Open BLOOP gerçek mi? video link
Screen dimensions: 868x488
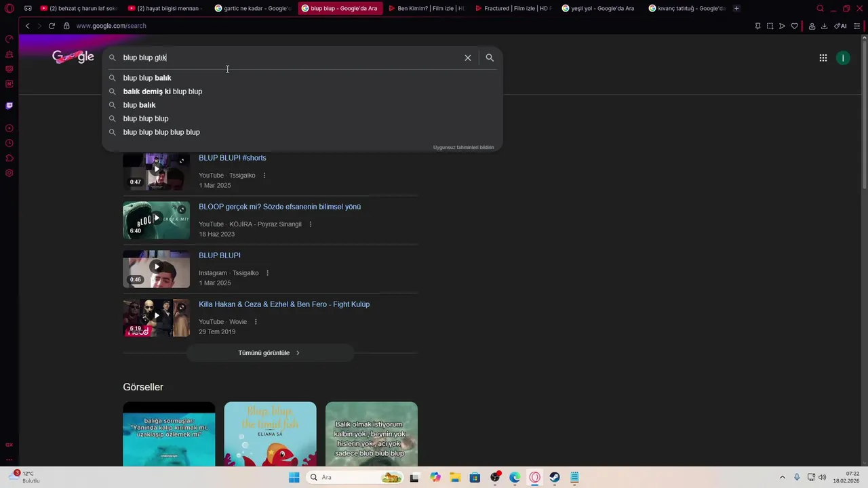click(279, 207)
